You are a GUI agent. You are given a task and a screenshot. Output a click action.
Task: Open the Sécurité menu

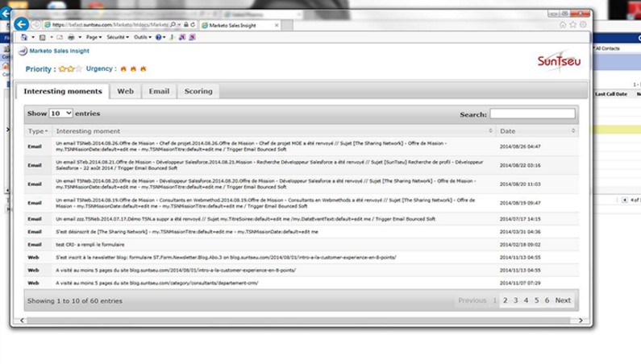point(118,37)
